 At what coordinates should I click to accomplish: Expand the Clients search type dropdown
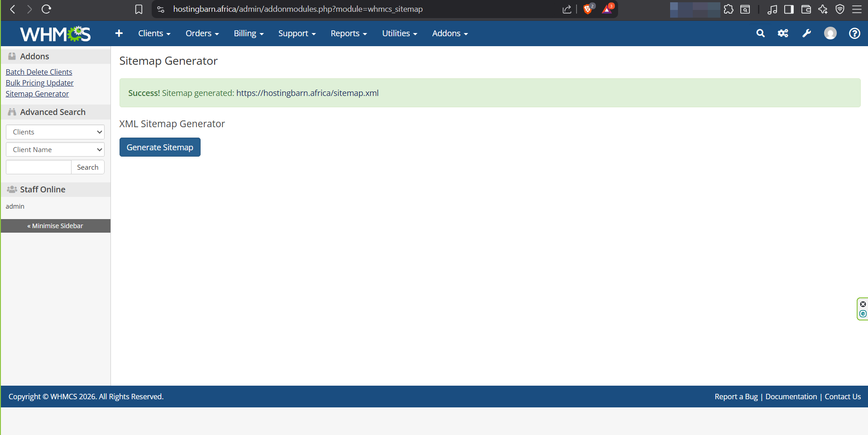pyautogui.click(x=55, y=132)
